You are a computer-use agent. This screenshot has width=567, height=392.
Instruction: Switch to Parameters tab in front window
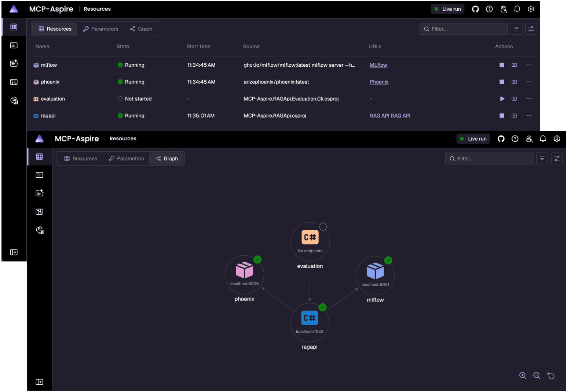(x=127, y=159)
